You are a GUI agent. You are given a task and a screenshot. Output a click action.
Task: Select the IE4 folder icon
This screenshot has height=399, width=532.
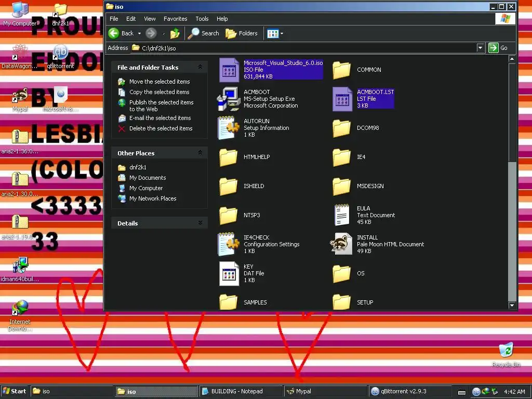pyautogui.click(x=342, y=157)
